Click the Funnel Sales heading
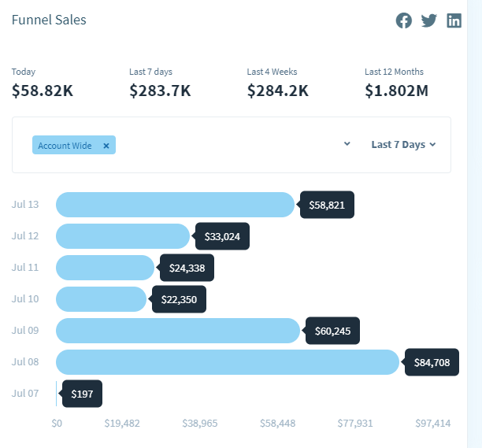 [49, 20]
